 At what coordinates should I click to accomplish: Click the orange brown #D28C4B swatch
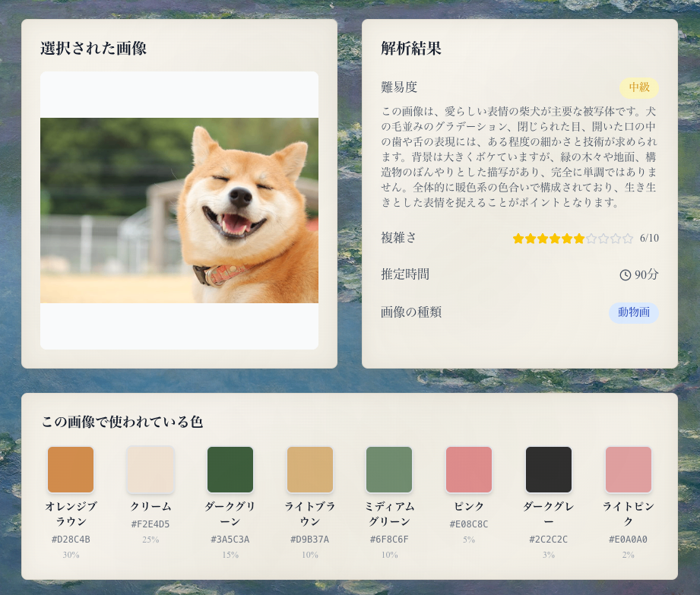(71, 470)
